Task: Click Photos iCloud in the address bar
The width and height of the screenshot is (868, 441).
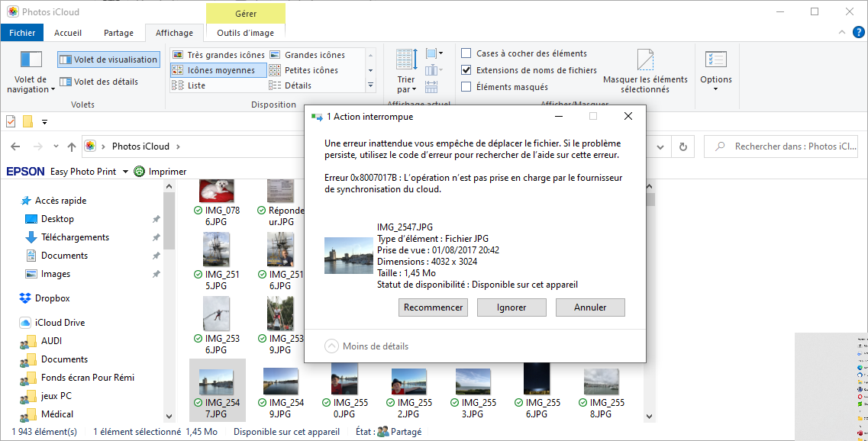Action: pyautogui.click(x=140, y=146)
